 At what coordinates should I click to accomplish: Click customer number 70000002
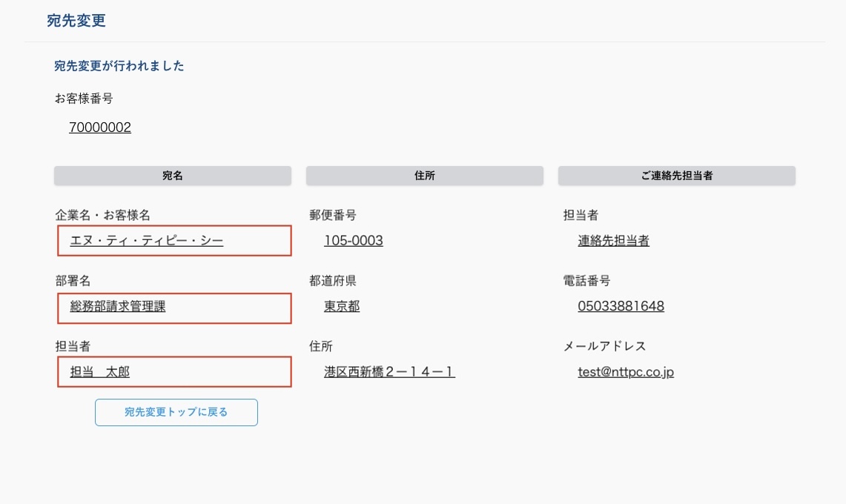coord(100,127)
